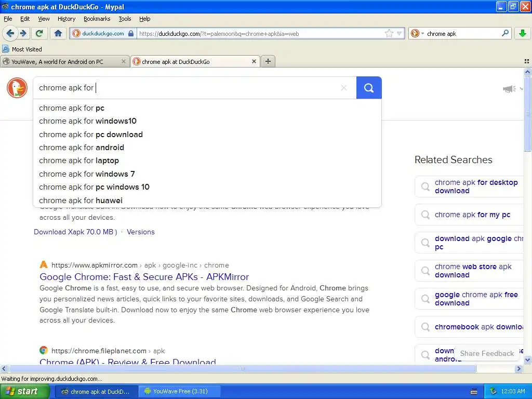Open Chrome (APK) Review & Free Download result

click(x=128, y=362)
